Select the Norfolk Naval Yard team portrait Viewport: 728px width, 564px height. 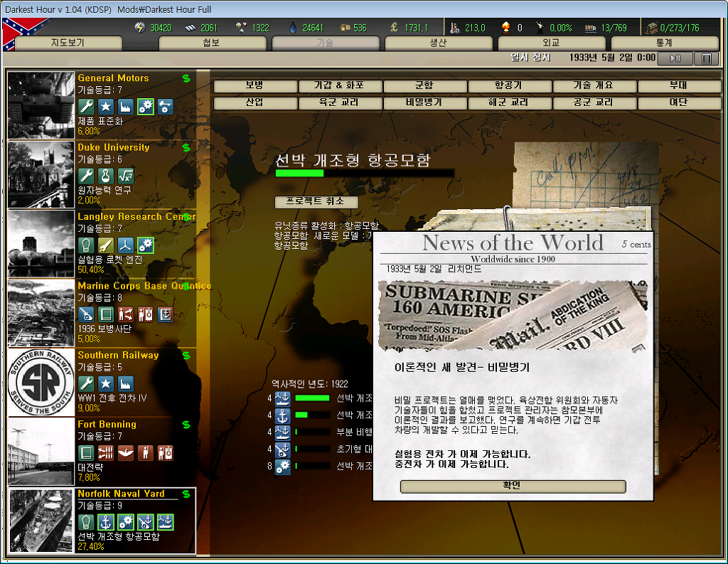tap(41, 521)
